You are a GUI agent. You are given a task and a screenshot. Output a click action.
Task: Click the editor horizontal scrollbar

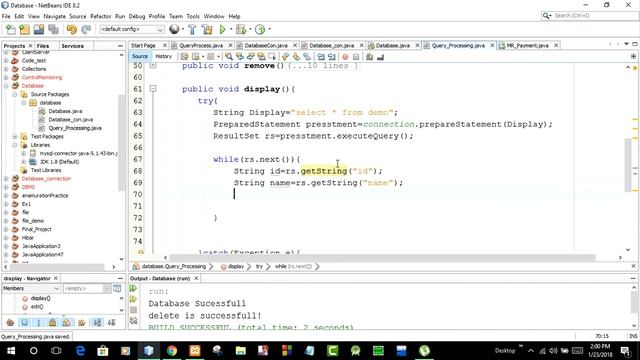tap(382, 258)
